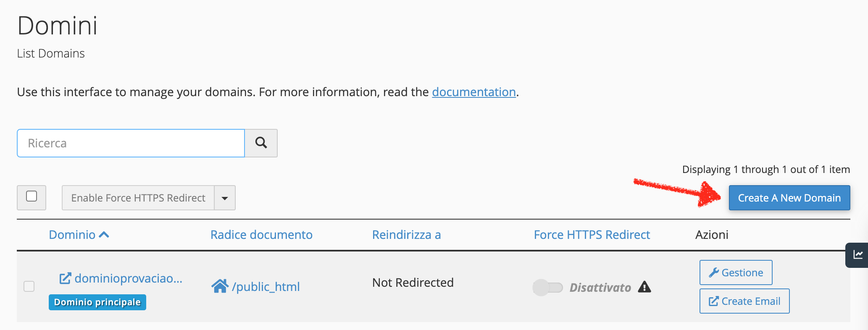This screenshot has height=330, width=868.
Task: Click the home icon beside /public_html
Action: [220, 286]
